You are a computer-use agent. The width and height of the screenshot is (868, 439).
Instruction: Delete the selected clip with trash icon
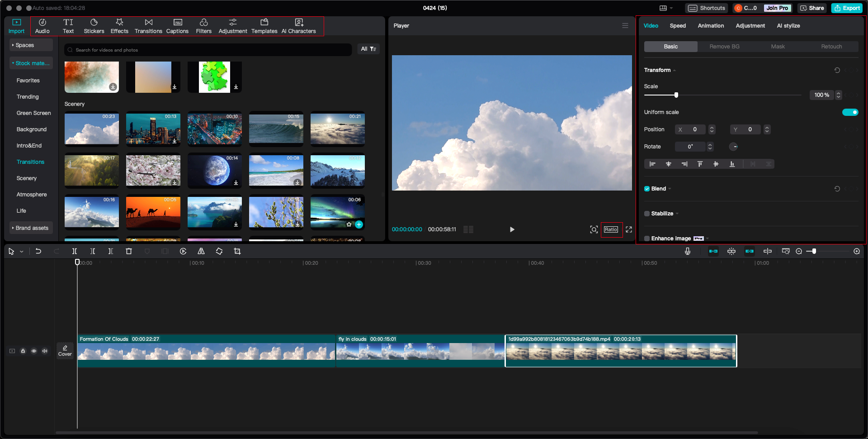129,251
